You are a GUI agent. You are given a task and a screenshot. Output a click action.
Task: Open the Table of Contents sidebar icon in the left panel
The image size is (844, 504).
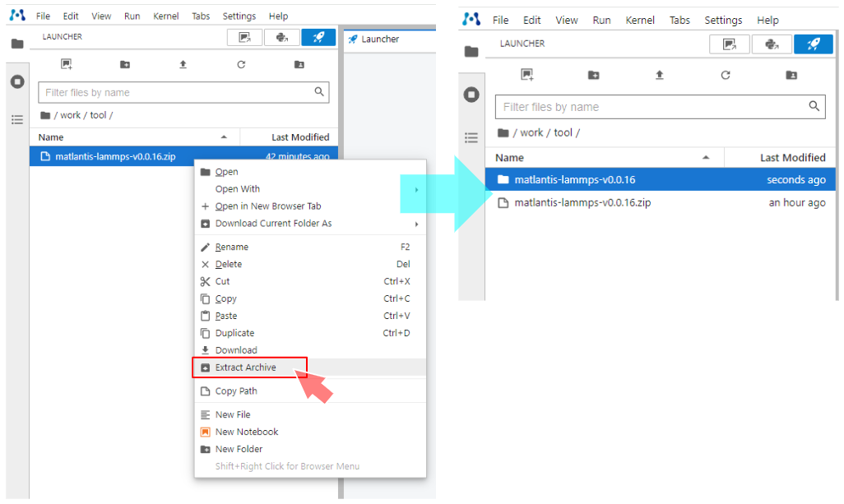tap(16, 119)
